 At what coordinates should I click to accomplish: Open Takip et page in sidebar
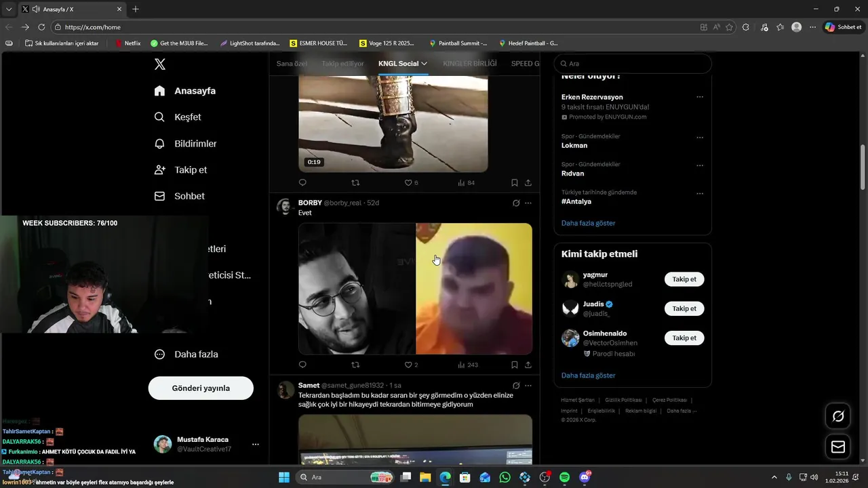180,170
